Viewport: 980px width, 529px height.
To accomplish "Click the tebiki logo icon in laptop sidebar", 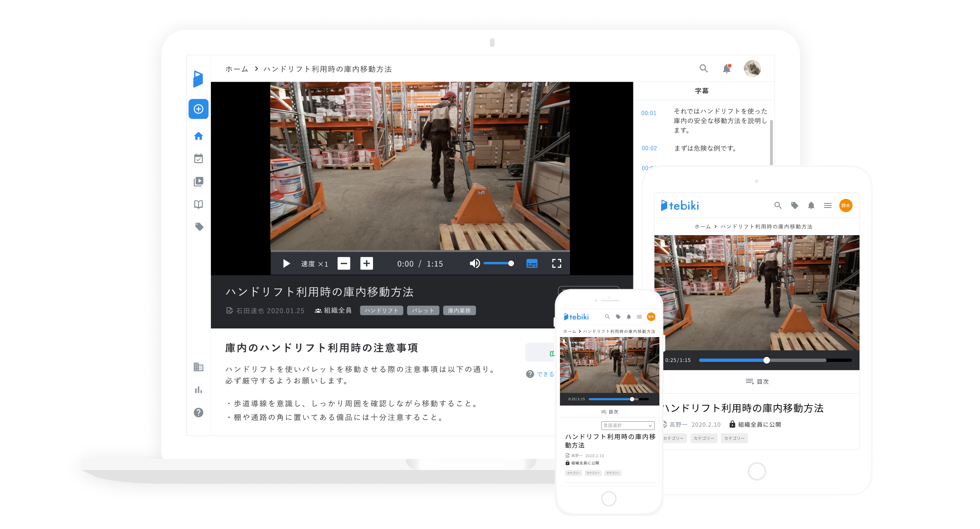I will click(x=198, y=78).
